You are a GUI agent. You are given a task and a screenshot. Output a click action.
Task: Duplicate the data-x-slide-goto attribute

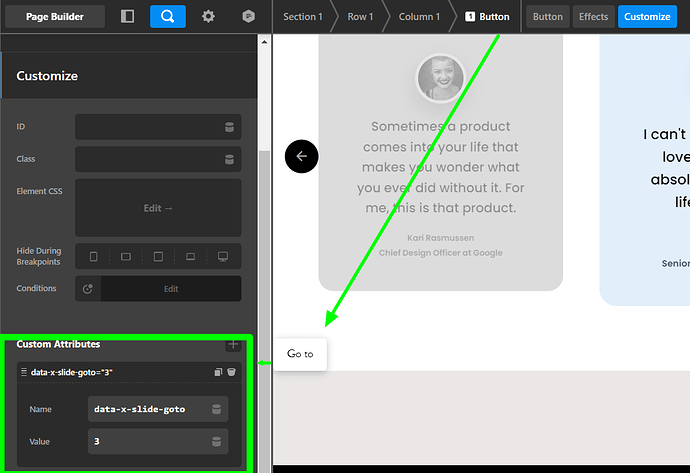(x=218, y=372)
